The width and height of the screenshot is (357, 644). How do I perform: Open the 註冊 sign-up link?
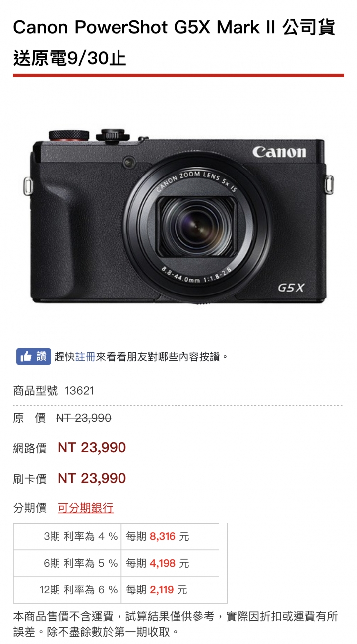[85, 357]
